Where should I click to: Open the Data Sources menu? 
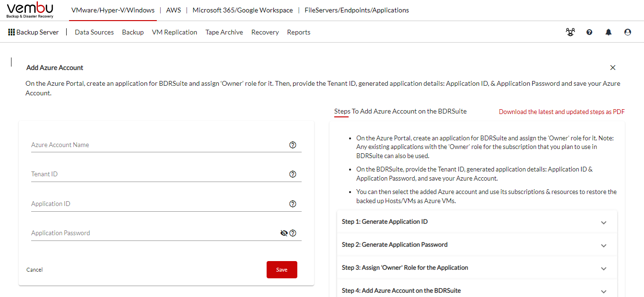coord(94,32)
